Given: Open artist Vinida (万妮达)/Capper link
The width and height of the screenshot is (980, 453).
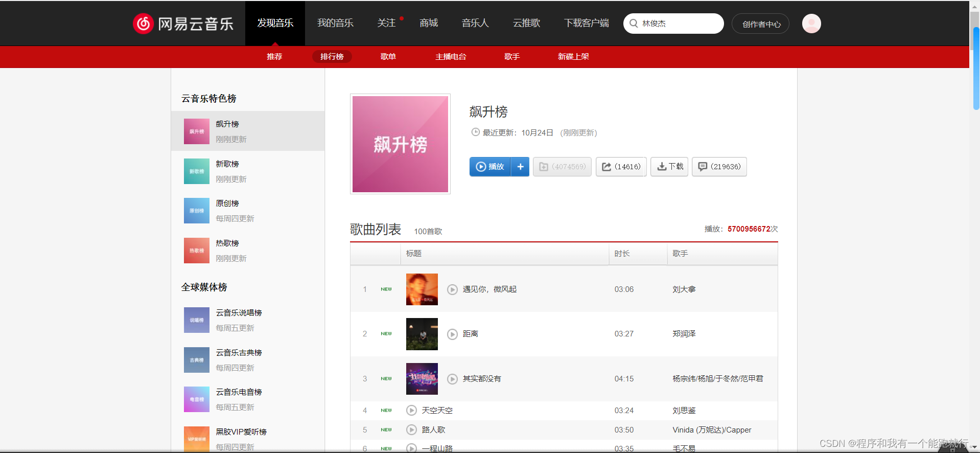Looking at the screenshot, I should click(712, 430).
